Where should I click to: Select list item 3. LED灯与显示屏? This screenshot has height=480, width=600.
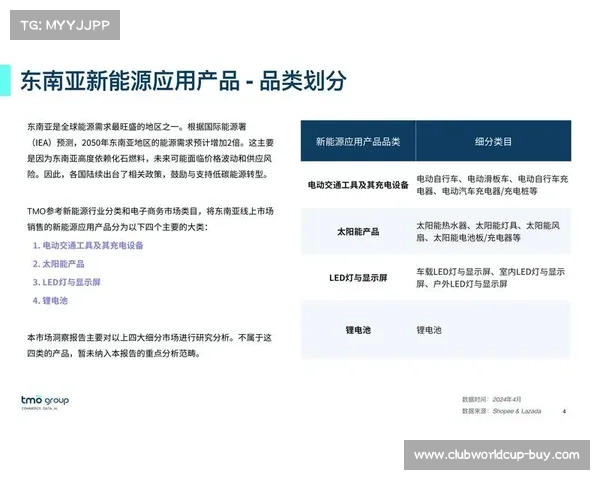[x=66, y=282]
